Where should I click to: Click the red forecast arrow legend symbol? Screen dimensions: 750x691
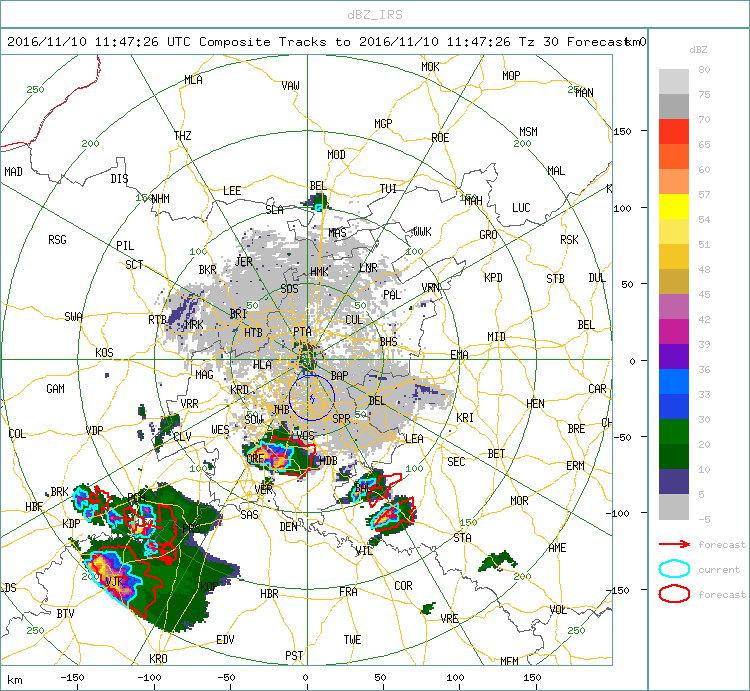(674, 544)
